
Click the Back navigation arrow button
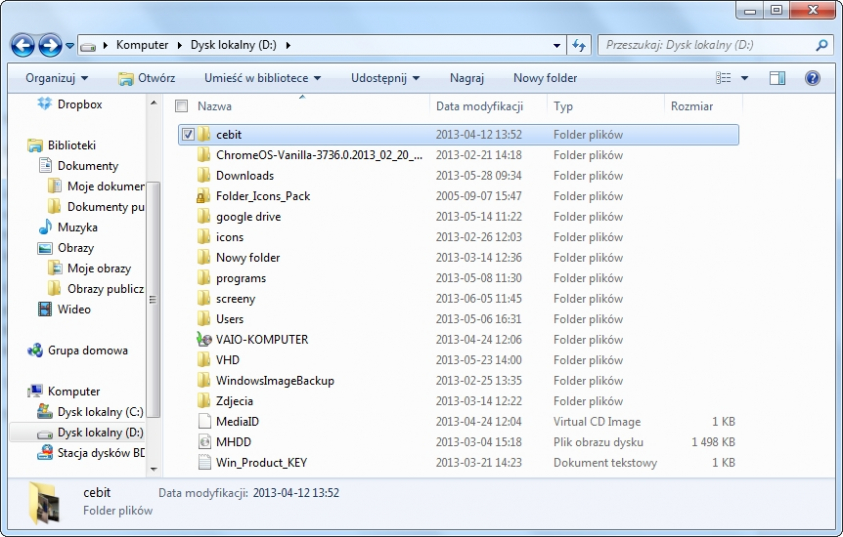click(x=23, y=45)
